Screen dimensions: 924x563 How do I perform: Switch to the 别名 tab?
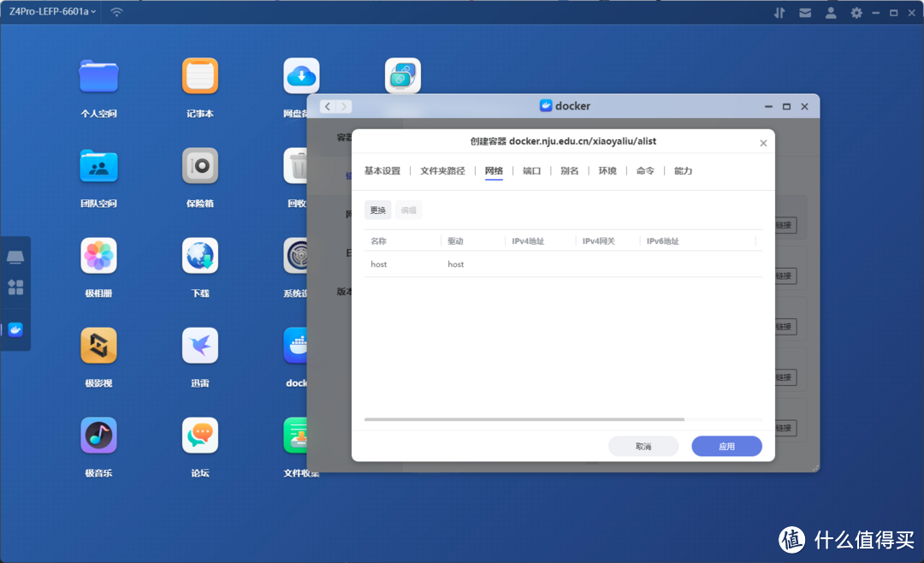[x=569, y=171]
